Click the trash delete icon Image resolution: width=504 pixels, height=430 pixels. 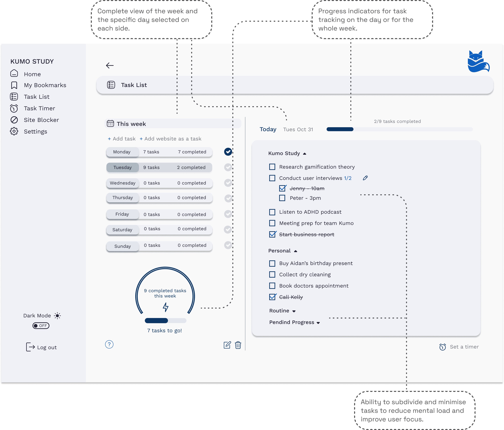click(238, 345)
